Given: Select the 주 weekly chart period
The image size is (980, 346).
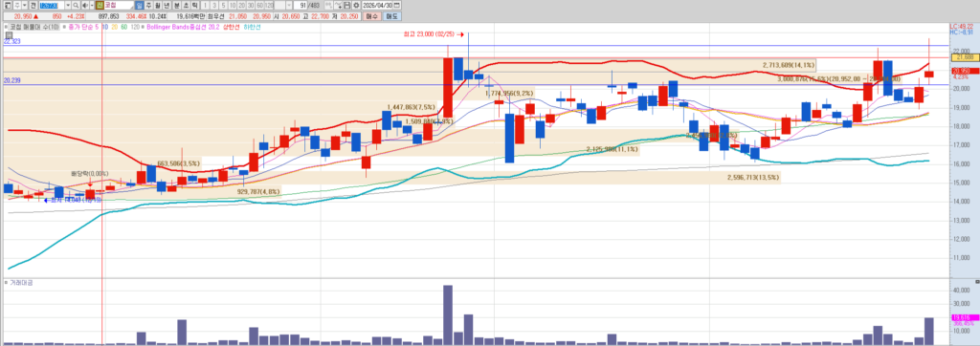Looking at the screenshot, I should (148, 5).
